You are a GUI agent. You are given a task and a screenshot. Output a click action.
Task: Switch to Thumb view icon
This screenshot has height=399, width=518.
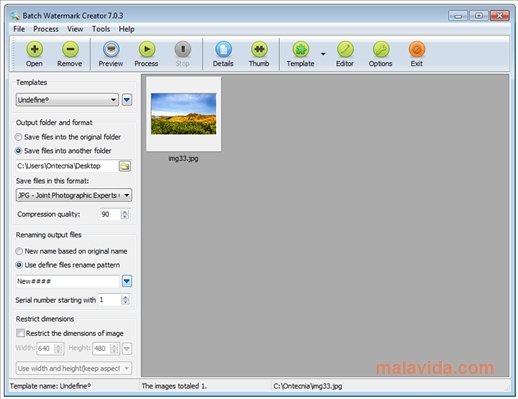[x=259, y=50]
